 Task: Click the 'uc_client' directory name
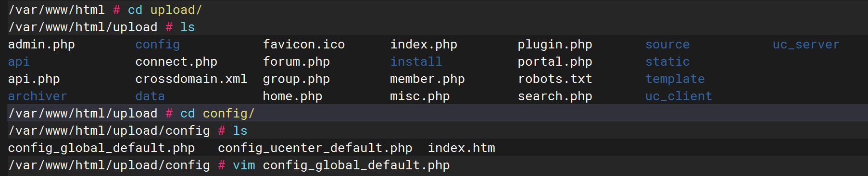pos(679,96)
